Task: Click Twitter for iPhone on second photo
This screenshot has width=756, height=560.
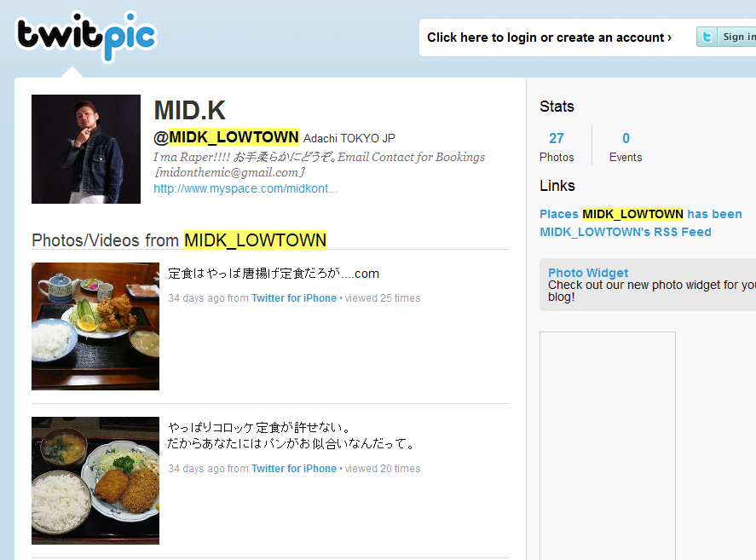Action: tap(294, 468)
